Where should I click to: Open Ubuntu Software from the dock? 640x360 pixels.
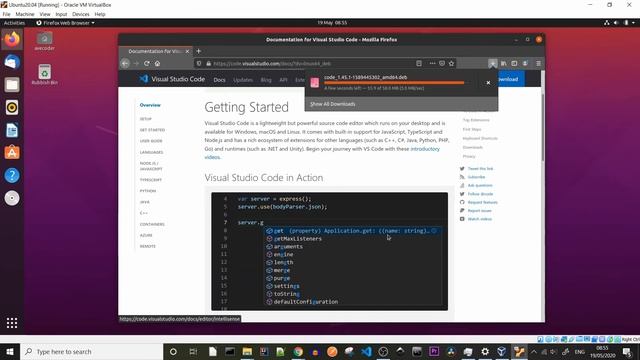click(12, 153)
